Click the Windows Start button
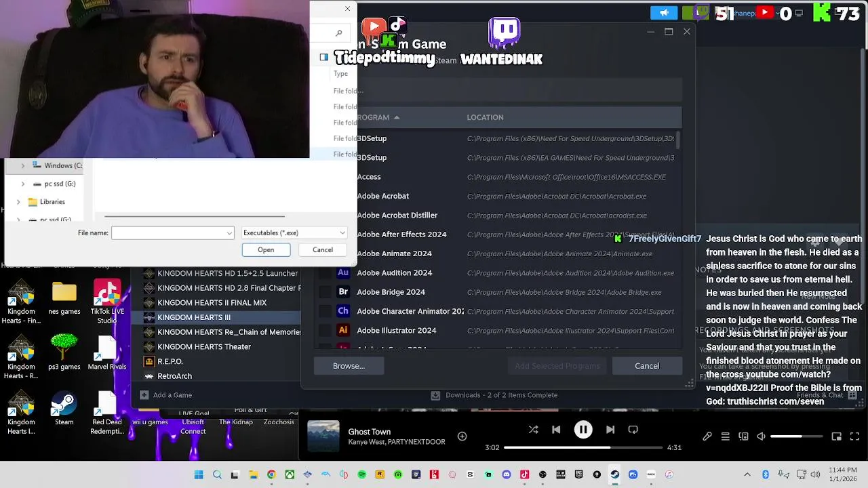This screenshot has height=488, width=868. [199, 474]
